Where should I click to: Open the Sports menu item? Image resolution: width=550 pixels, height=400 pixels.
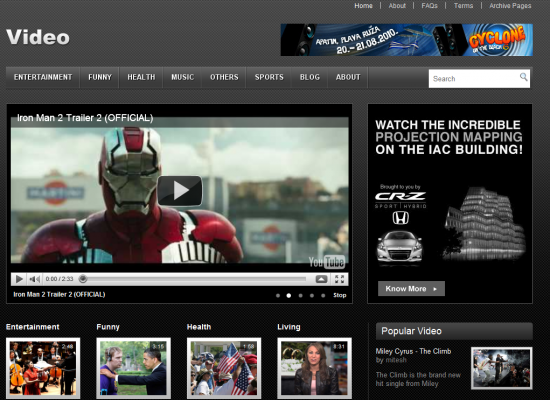click(269, 77)
